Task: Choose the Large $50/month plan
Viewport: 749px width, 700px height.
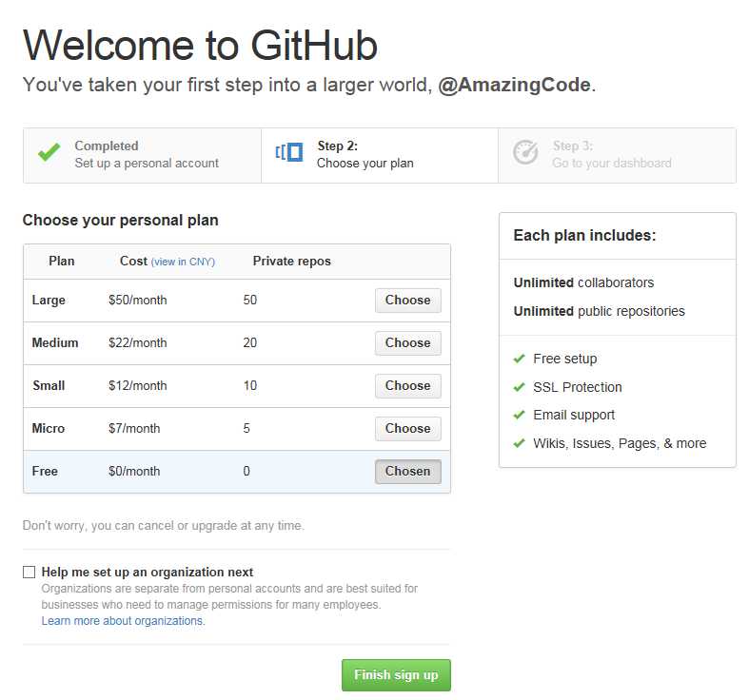Action: coord(408,301)
